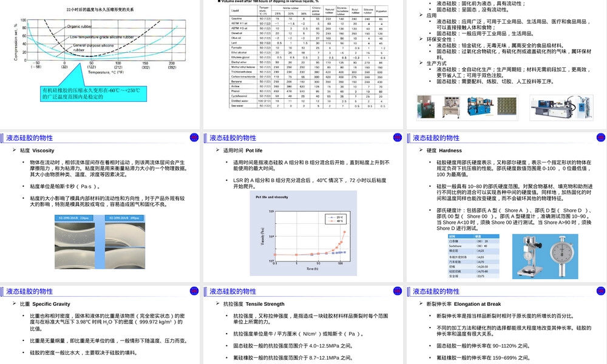Select the durometer gauge photo on Hardness slide

(545, 256)
